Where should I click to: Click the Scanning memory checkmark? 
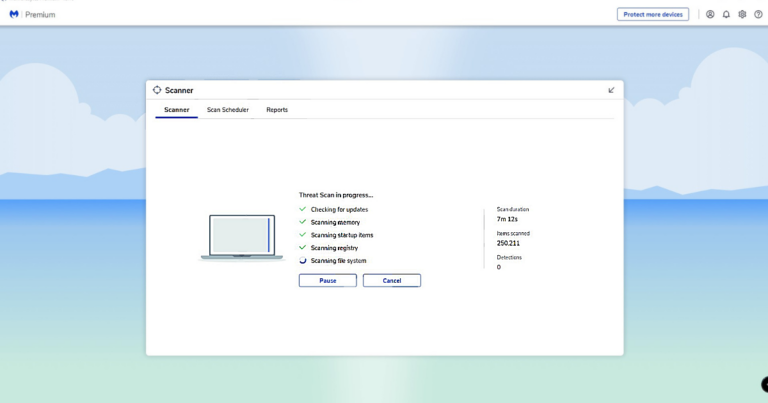(303, 222)
